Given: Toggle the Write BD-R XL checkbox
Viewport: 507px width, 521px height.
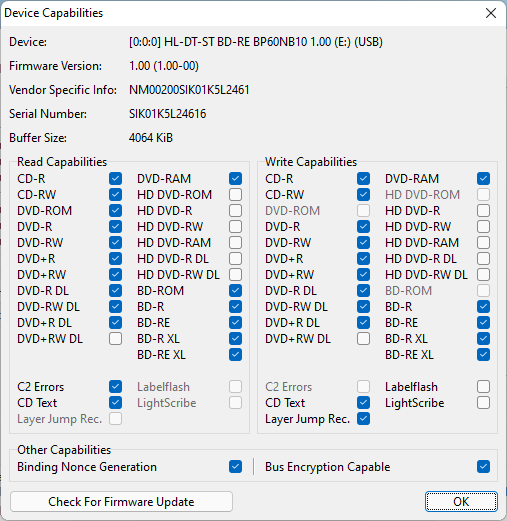Looking at the screenshot, I should (483, 338).
